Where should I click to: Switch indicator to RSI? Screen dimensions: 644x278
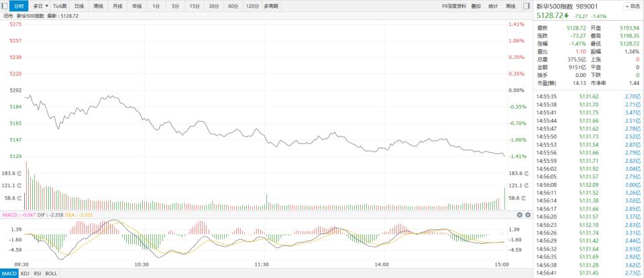point(38,273)
